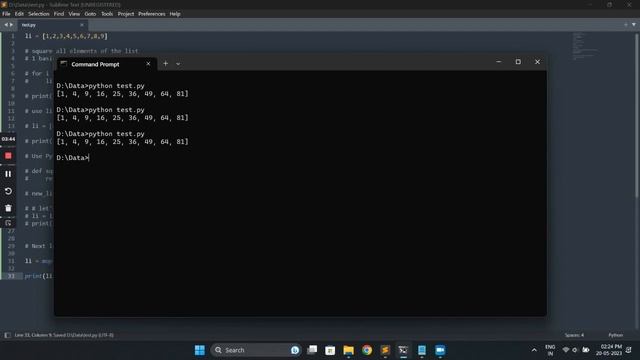
Task: Go to next tab with the right arrow
Action: 11,25
